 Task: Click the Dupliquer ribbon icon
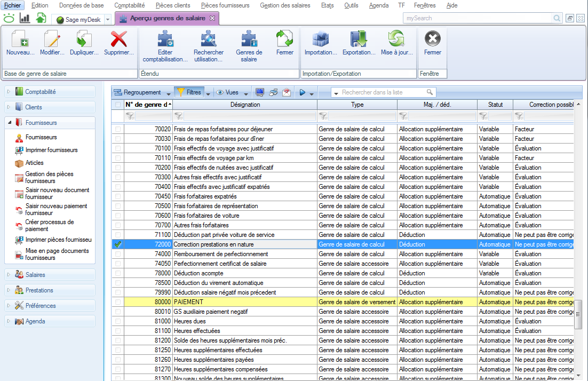click(84, 41)
